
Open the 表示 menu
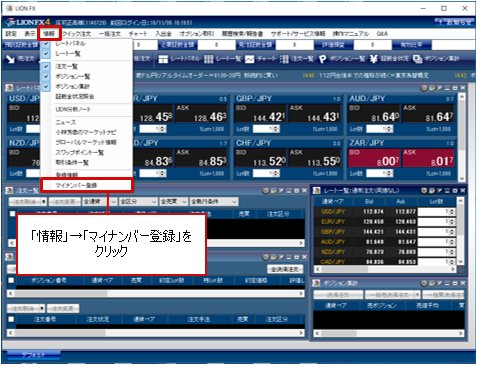pyautogui.click(x=30, y=34)
